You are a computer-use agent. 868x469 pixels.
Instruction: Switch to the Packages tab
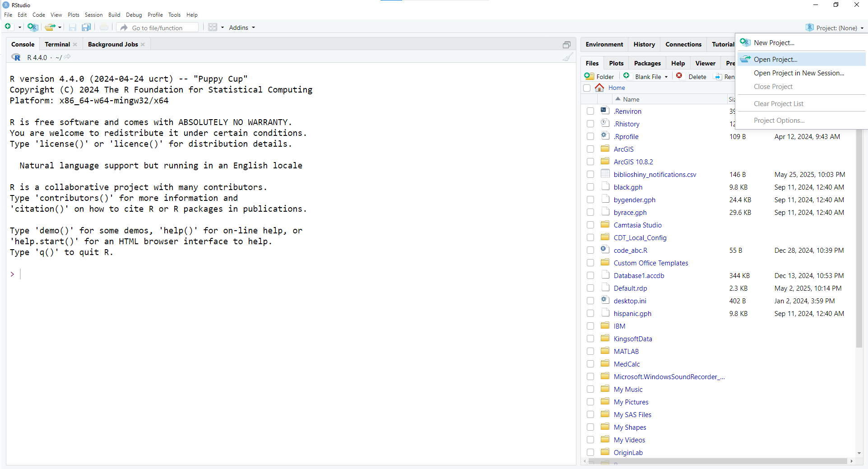coord(647,63)
